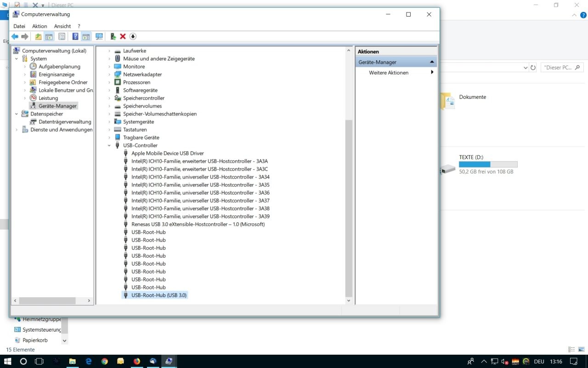Click the gray Forward arrow in toolbar

[25, 36]
